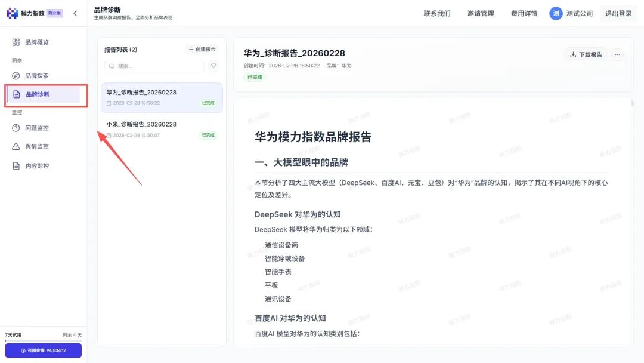Click the magnifier icon in search box
Screen dimensions: 644x363
pos(112,66)
